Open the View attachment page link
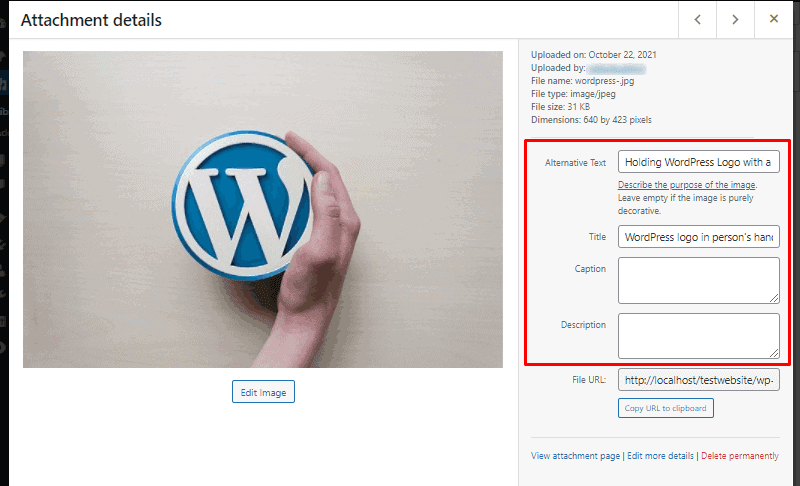 [x=576, y=455]
